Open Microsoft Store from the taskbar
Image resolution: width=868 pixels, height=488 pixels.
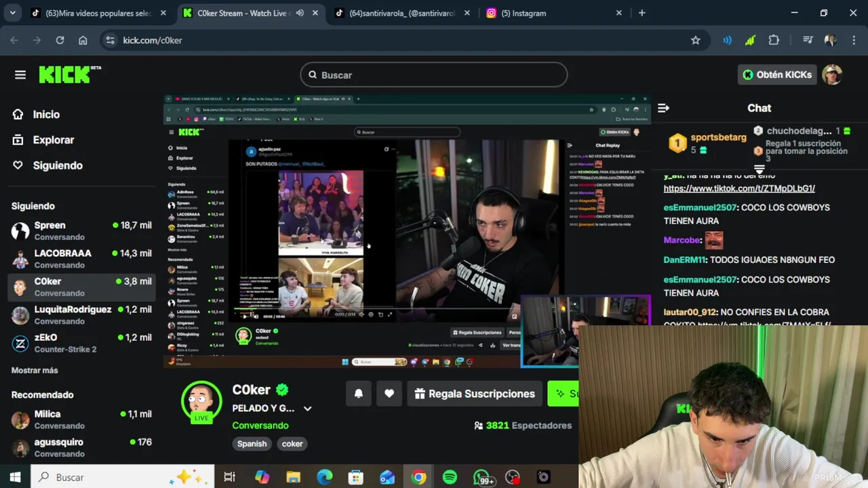pyautogui.click(x=356, y=477)
